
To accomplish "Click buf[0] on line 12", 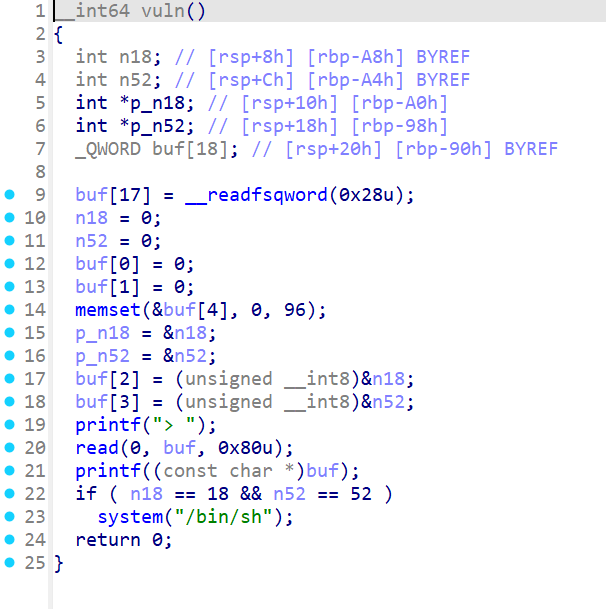I will (107, 264).
